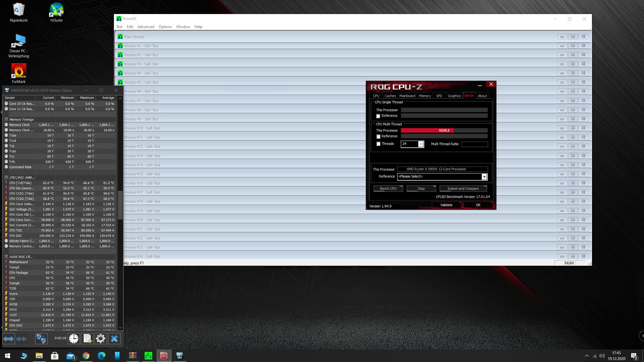
Task: Launch Google Chrome from taskbar
Action: (x=86, y=356)
